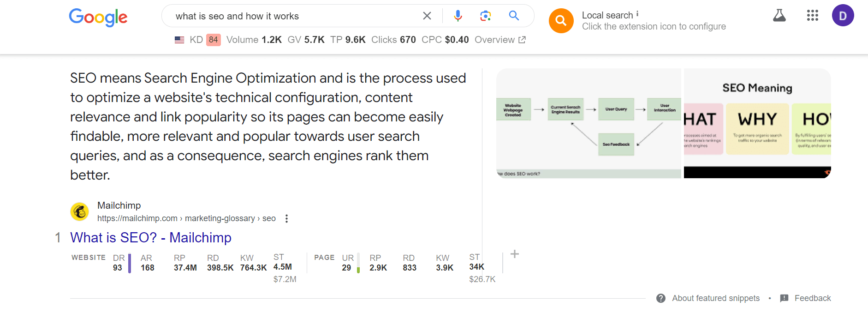Click the info icon next to Local search
Screen dimensions: 868x313
tap(637, 14)
